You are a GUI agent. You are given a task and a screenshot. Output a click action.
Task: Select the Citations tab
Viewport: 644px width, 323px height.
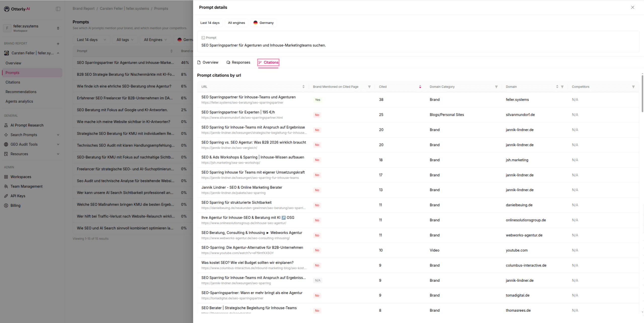click(x=268, y=62)
